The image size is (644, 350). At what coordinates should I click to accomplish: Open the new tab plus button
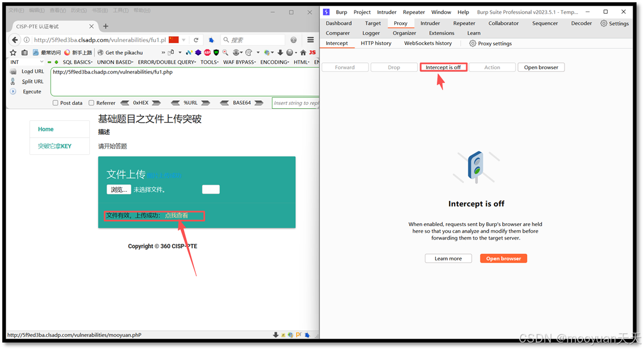coord(105,26)
